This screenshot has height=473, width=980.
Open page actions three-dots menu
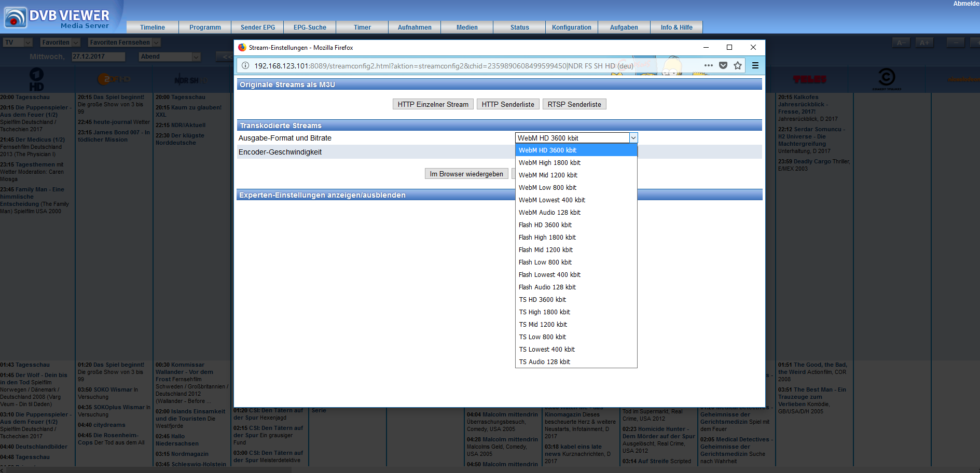tap(708, 65)
